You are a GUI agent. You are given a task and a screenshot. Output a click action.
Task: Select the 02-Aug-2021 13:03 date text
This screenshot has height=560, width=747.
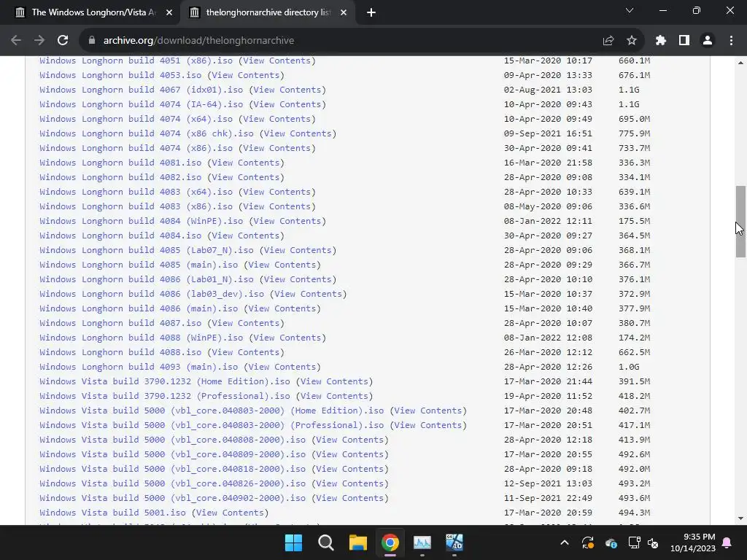pos(548,90)
